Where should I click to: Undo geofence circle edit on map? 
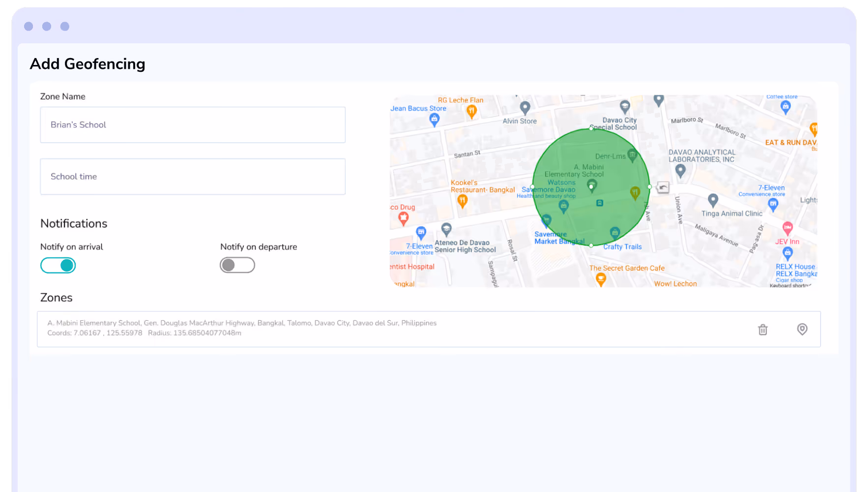[663, 187]
